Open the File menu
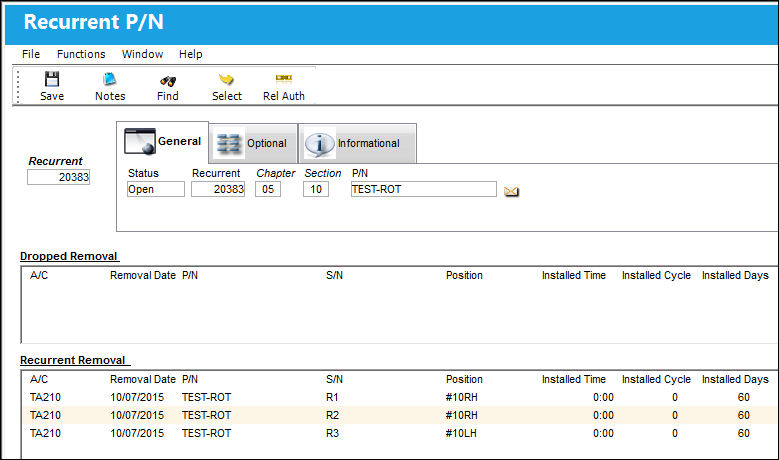Viewport: 779px width, 460px height. (x=31, y=54)
